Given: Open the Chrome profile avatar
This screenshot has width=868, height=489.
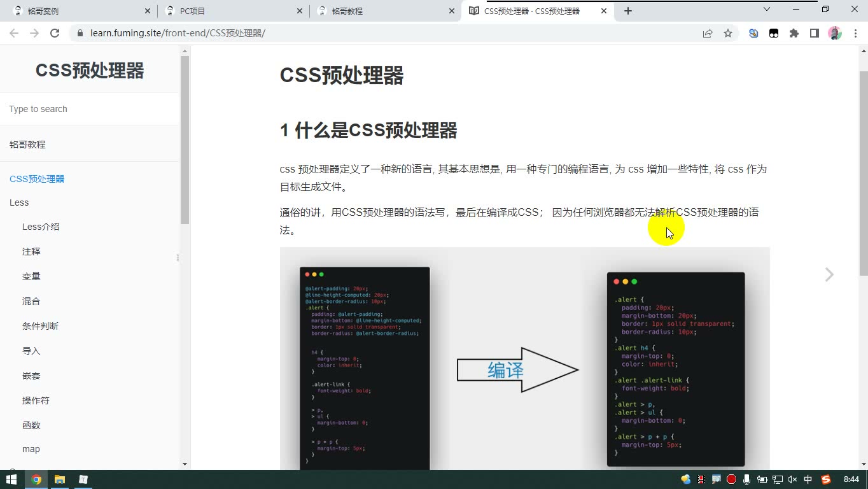Looking at the screenshot, I should pyautogui.click(x=835, y=33).
